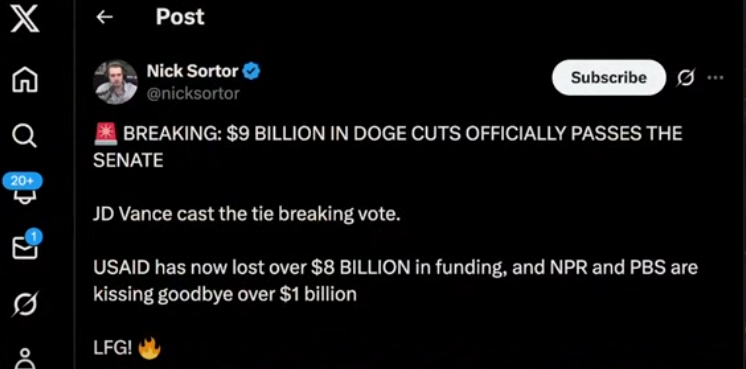Go to the Home feed icon
Screen dimensions: 746x369
coord(25,79)
